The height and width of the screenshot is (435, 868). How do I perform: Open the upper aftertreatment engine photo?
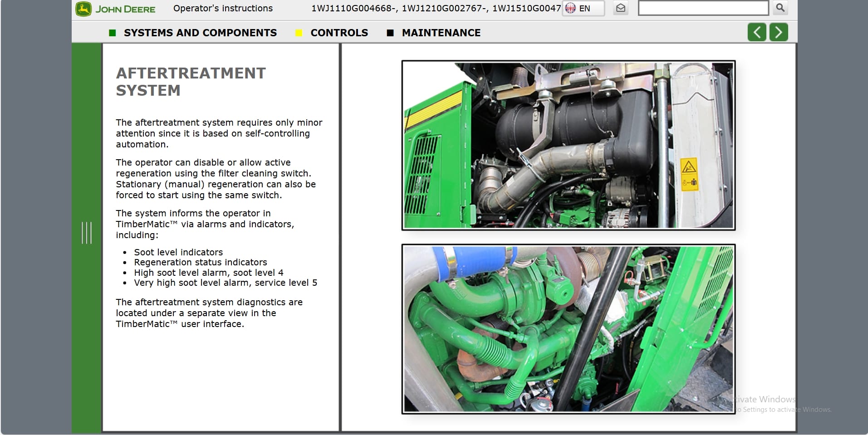tap(568, 145)
